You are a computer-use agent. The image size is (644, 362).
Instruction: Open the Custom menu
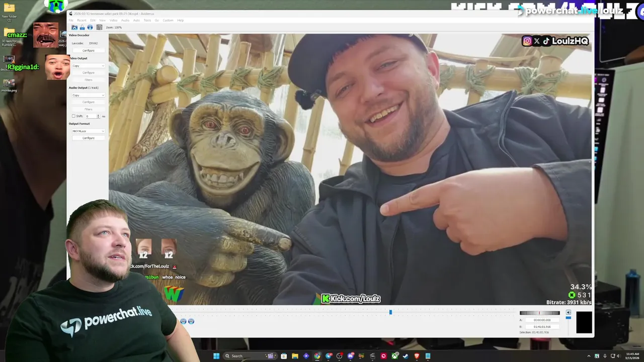coord(168,20)
